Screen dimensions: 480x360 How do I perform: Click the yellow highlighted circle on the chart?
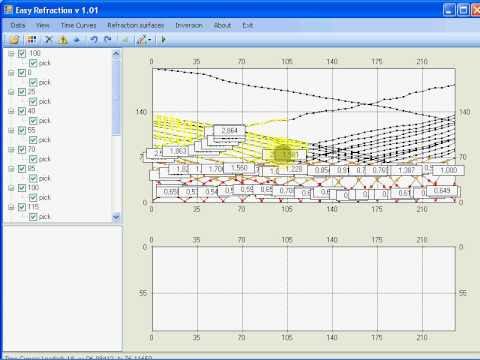[x=283, y=154]
